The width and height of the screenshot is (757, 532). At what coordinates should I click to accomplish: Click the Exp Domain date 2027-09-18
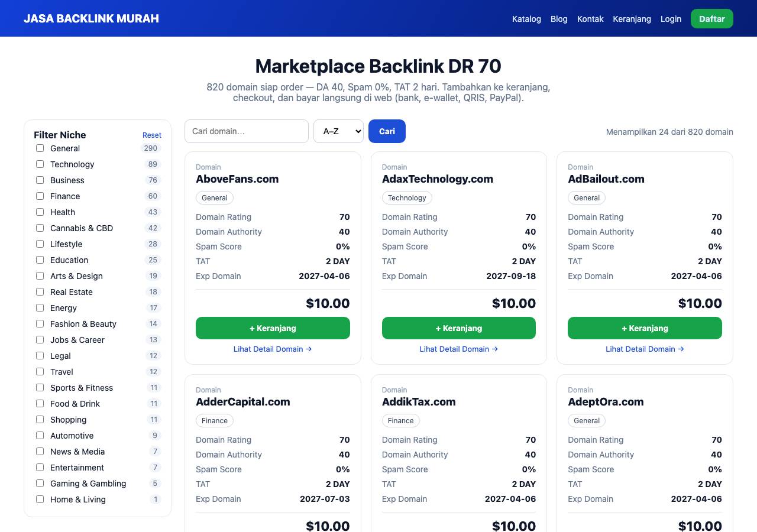point(511,276)
